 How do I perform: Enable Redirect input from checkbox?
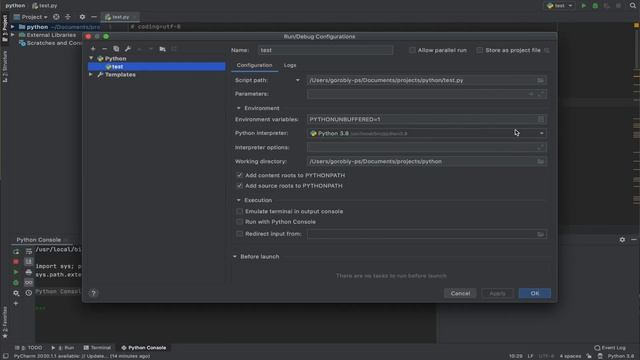click(240, 234)
